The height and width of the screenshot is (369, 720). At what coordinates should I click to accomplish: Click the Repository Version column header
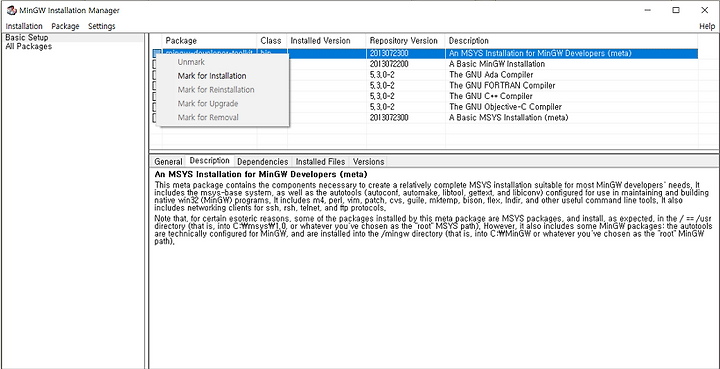[x=405, y=41]
